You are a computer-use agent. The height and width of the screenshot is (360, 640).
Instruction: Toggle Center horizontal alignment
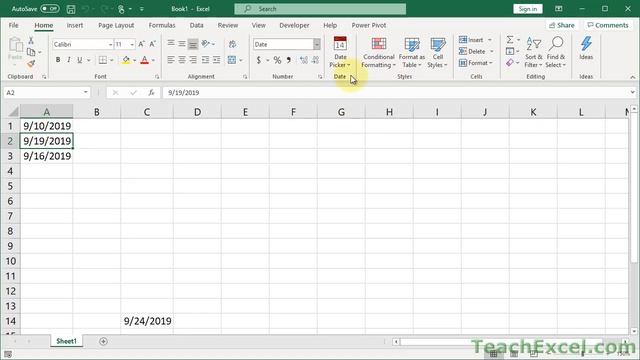tap(182, 60)
